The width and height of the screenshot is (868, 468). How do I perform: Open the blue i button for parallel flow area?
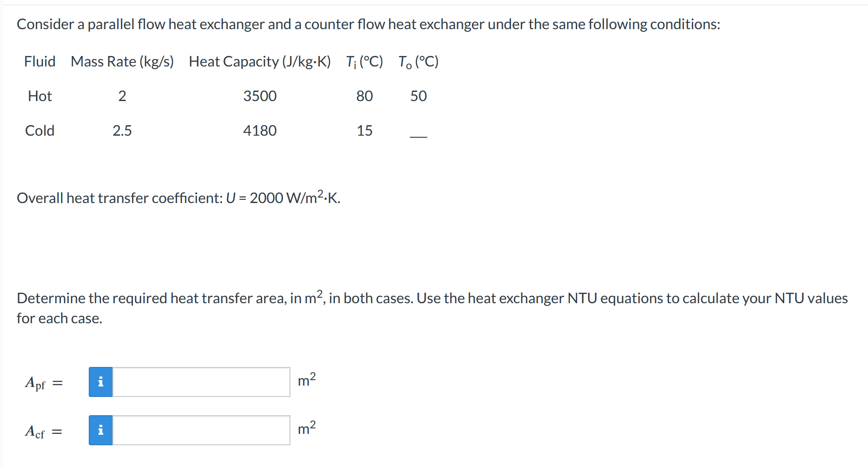click(x=101, y=382)
